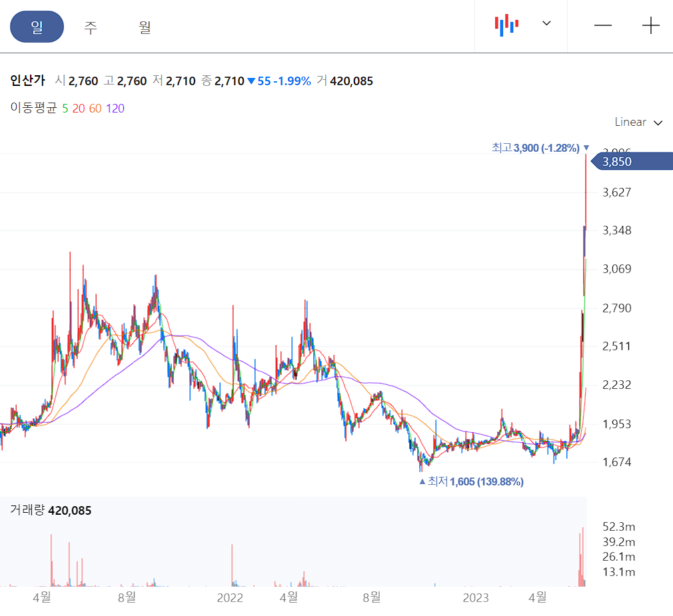Open the Linear scale dropdown
Screen dimensions: 673x616
(x=638, y=123)
